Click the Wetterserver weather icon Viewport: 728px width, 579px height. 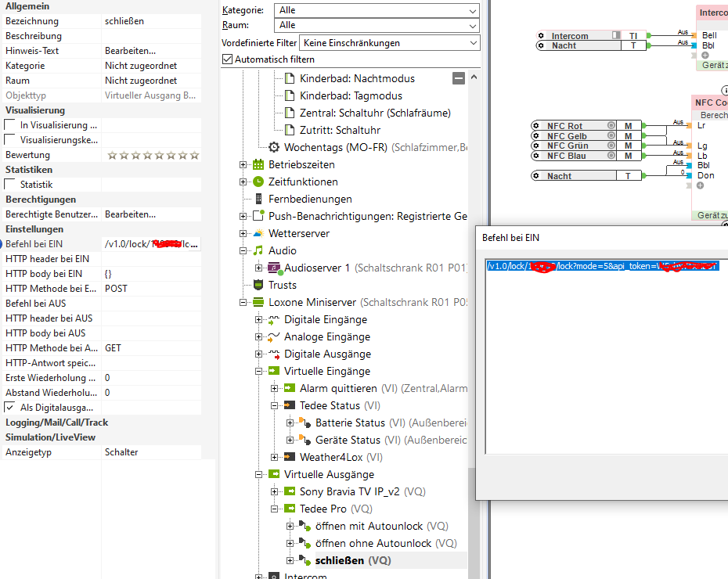[258, 233]
